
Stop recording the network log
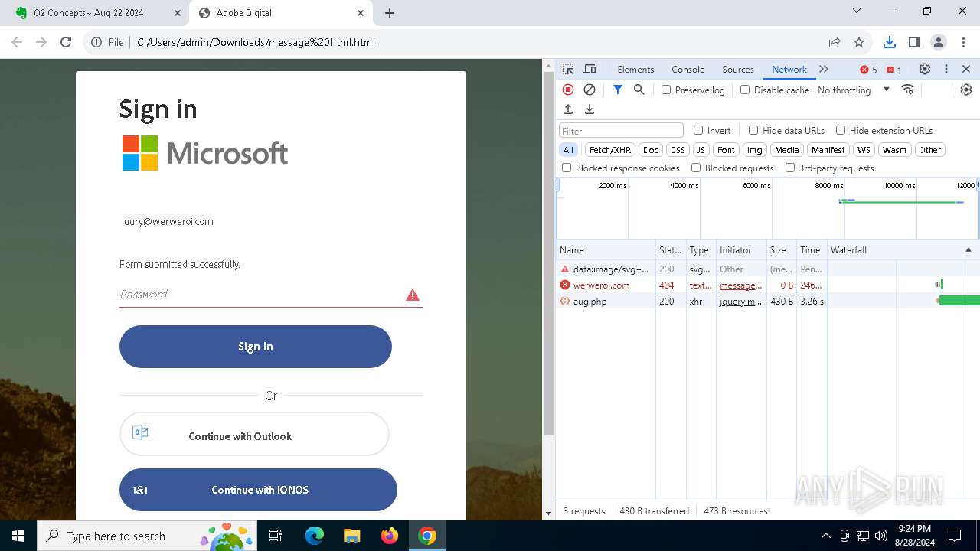click(568, 90)
